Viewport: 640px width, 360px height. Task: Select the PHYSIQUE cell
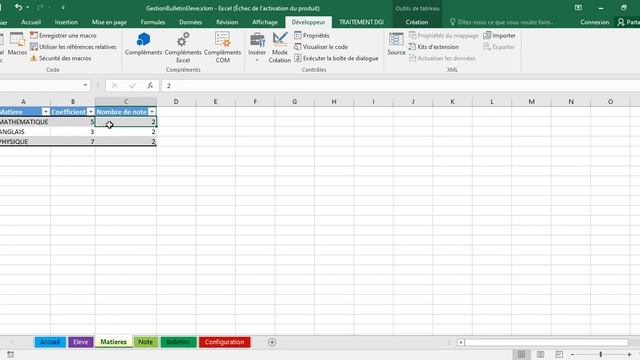[x=25, y=141]
